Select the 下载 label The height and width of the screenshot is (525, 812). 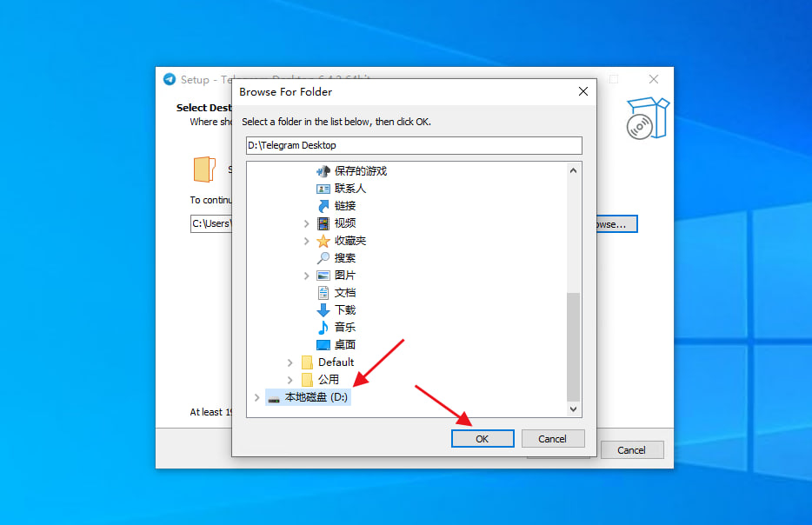point(345,310)
